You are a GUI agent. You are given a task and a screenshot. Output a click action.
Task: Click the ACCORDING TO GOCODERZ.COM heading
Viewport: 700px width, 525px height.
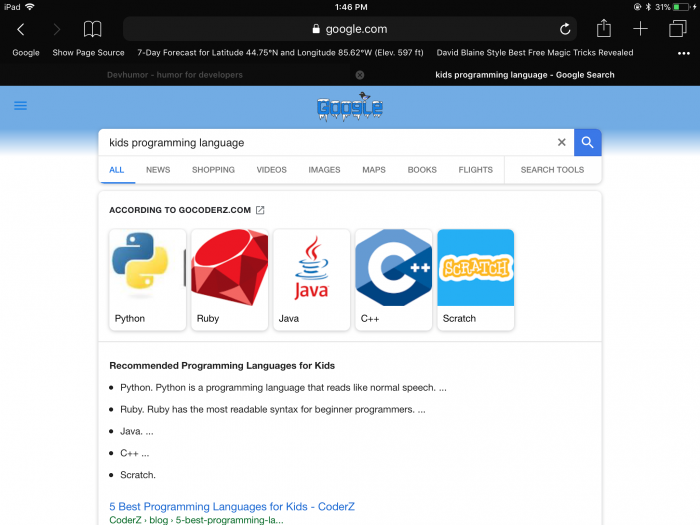180,210
